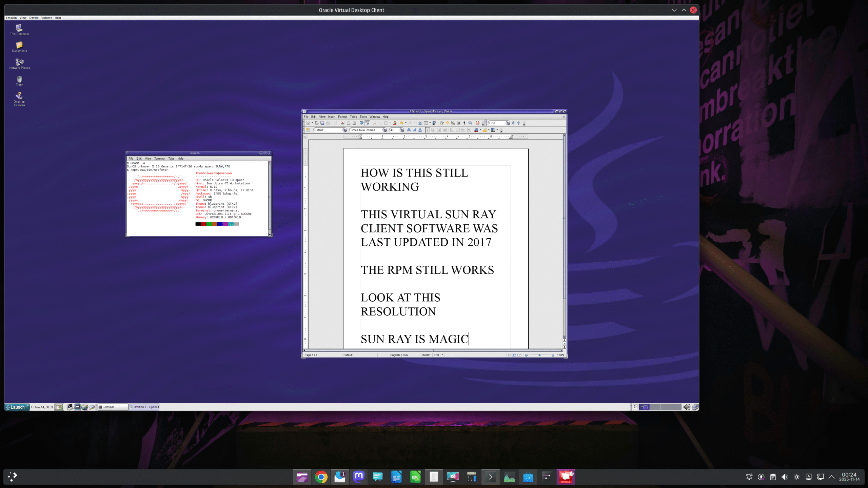The image size is (868, 488).
Task: Open the Times New Roman font dropdown
Action: click(x=384, y=130)
